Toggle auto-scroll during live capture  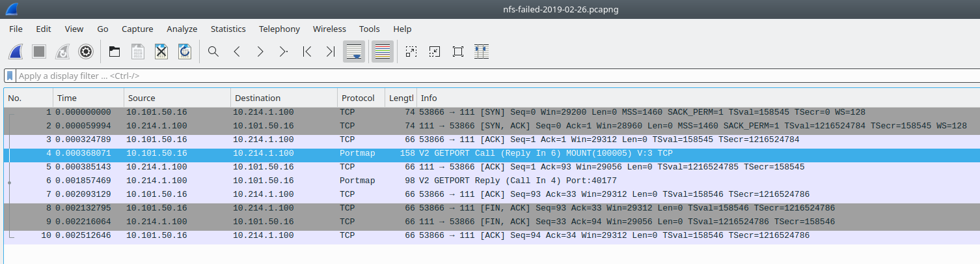(354, 51)
